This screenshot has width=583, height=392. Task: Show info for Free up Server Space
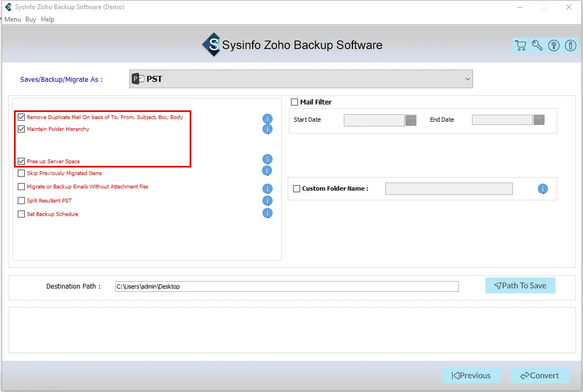[267, 159]
